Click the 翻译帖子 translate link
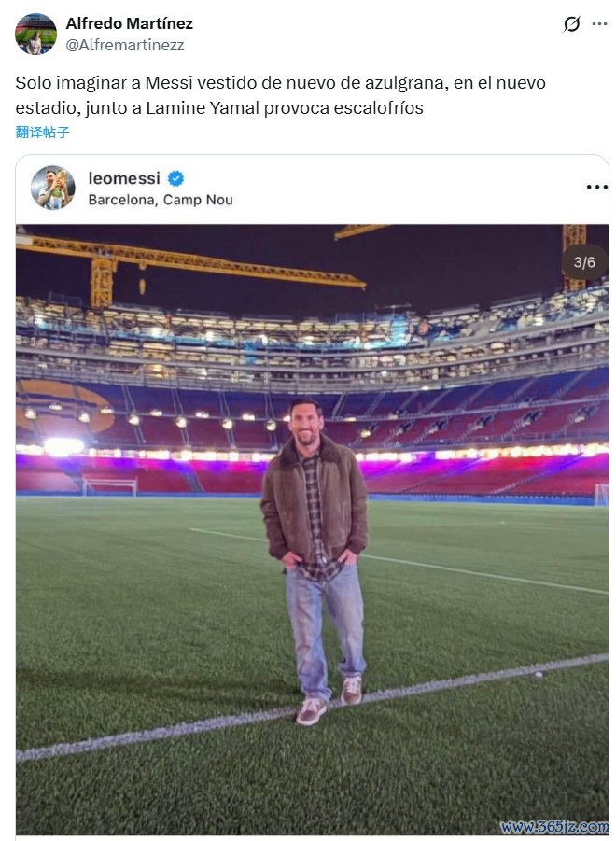Viewport: 616px width, 841px height. tap(42, 133)
